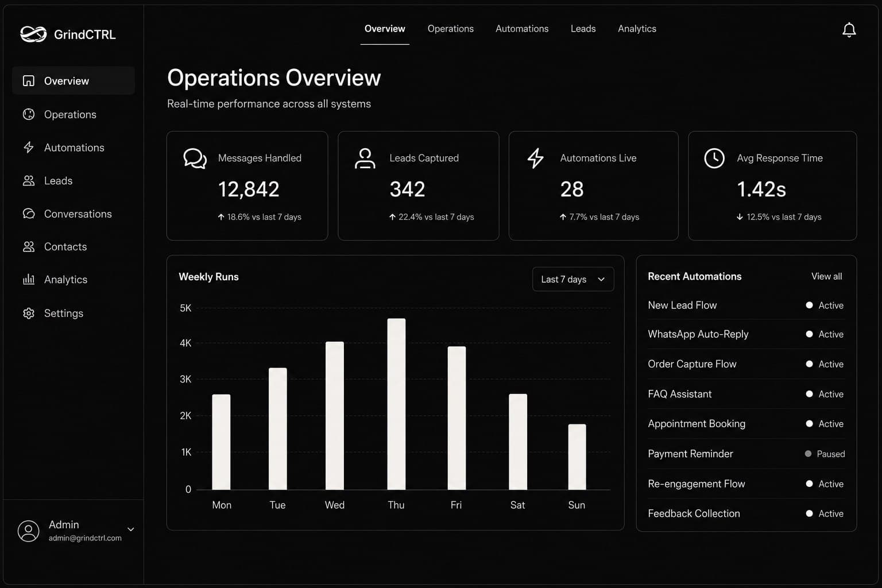Open Contacts from the sidebar
Screen dimensions: 882x588
[73, 247]
